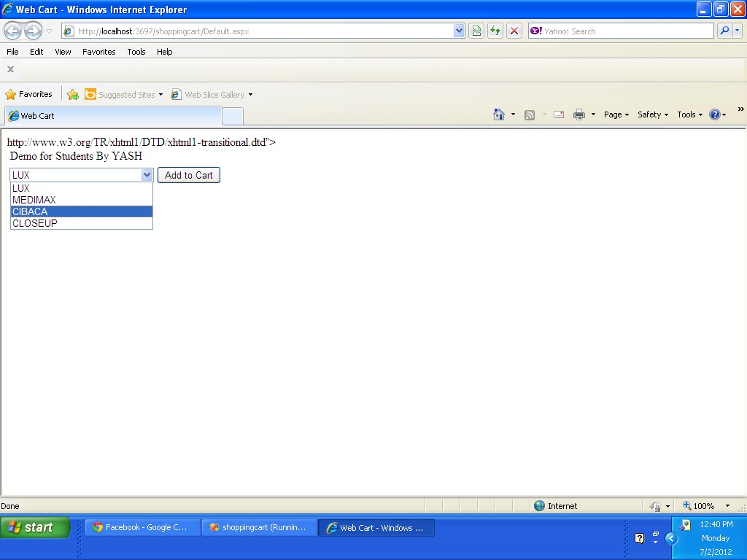Click the tray network connection icon
Screen dimensions: 747x560
click(x=685, y=525)
